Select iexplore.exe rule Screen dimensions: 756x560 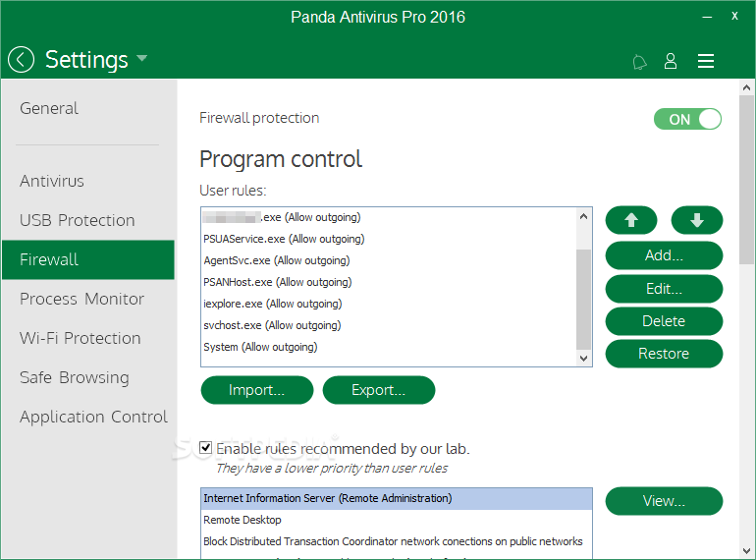point(389,304)
